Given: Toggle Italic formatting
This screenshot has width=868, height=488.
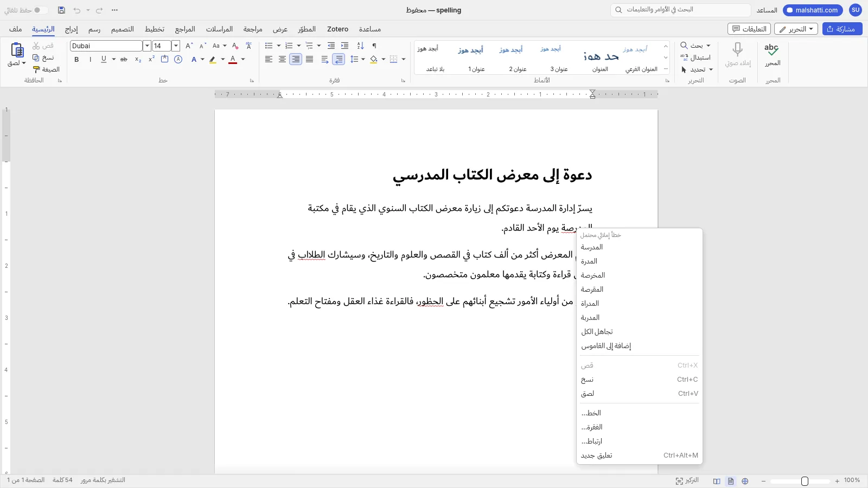Looking at the screenshot, I should (90, 60).
